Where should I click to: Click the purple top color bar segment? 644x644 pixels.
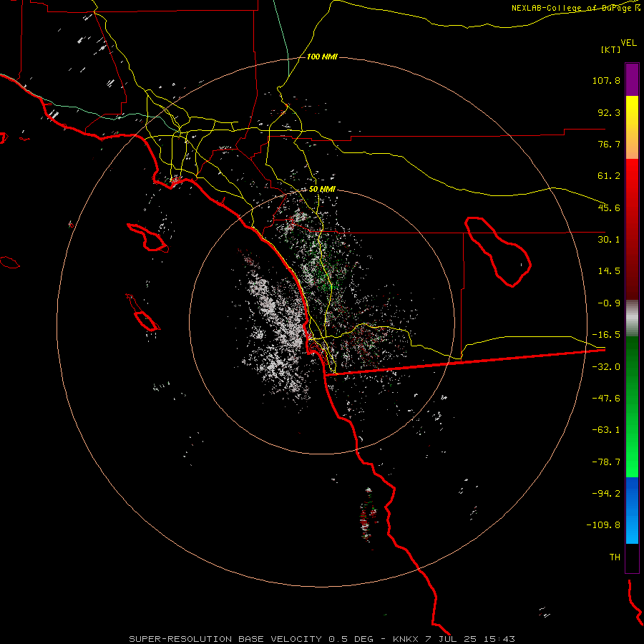[x=632, y=79]
